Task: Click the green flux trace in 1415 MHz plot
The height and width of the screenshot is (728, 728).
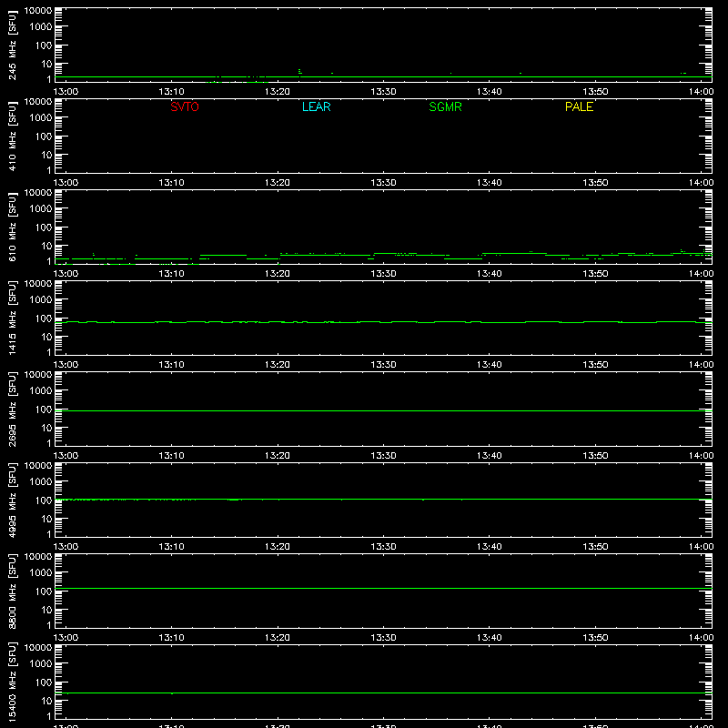Action: 383,322
